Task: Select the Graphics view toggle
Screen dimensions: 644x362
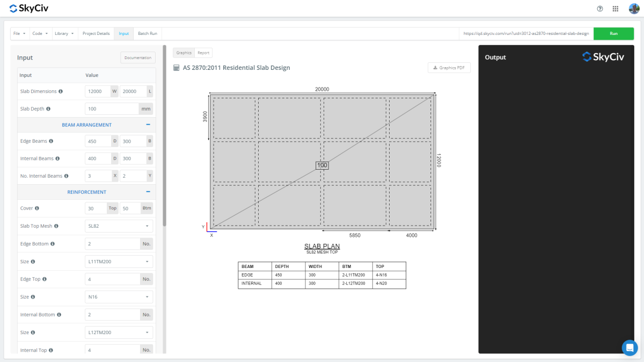Action: tap(184, 53)
